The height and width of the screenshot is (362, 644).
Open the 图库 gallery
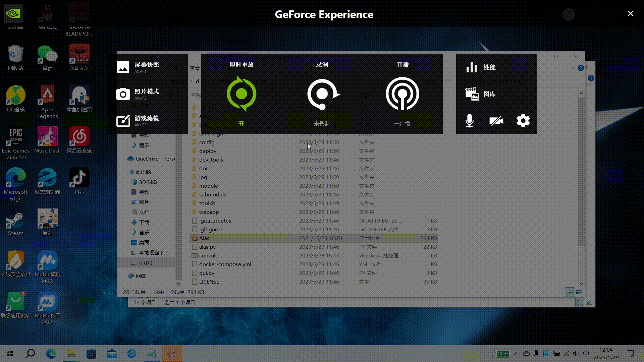(481, 94)
